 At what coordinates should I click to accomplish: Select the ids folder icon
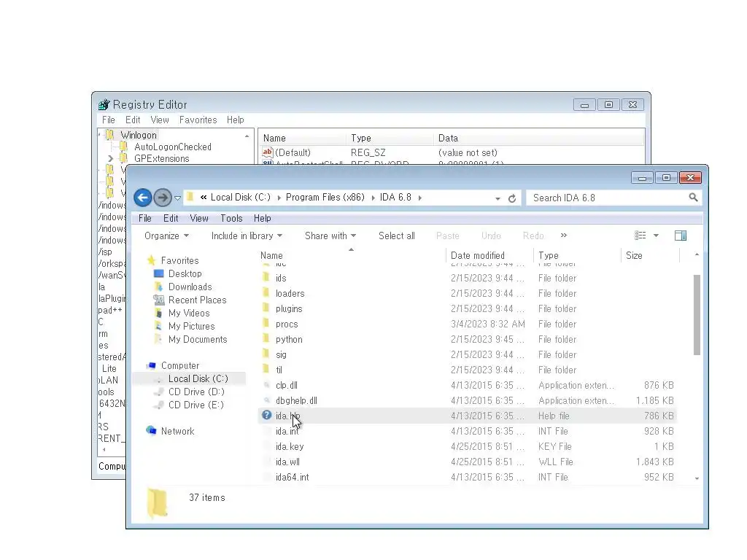point(266,277)
